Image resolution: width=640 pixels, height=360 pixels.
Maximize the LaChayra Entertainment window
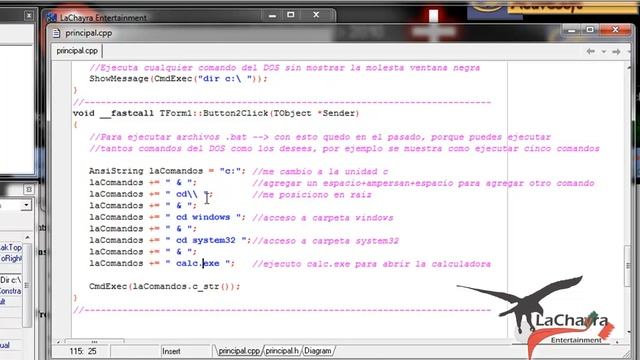(x=291, y=15)
